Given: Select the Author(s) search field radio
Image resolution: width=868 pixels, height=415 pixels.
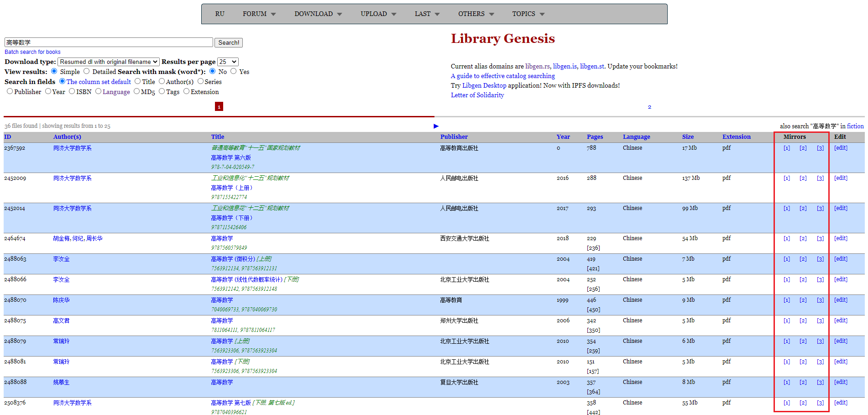Looking at the screenshot, I should pos(162,81).
